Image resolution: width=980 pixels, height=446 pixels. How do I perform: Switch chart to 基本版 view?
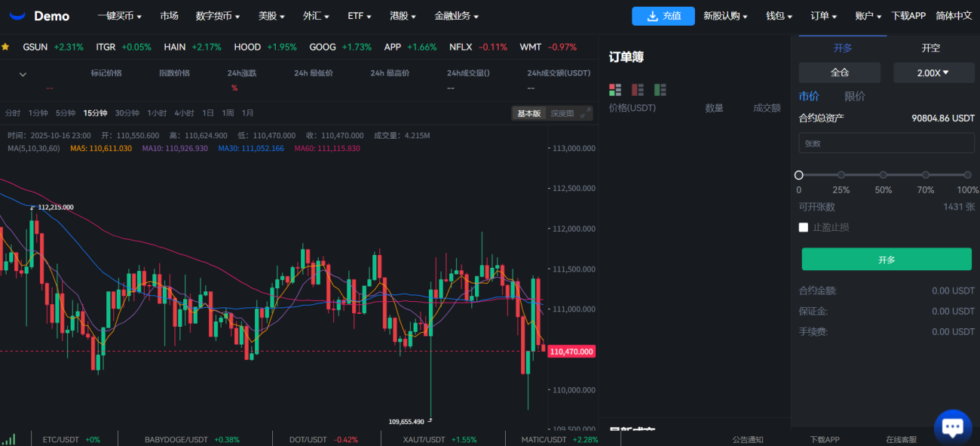528,113
